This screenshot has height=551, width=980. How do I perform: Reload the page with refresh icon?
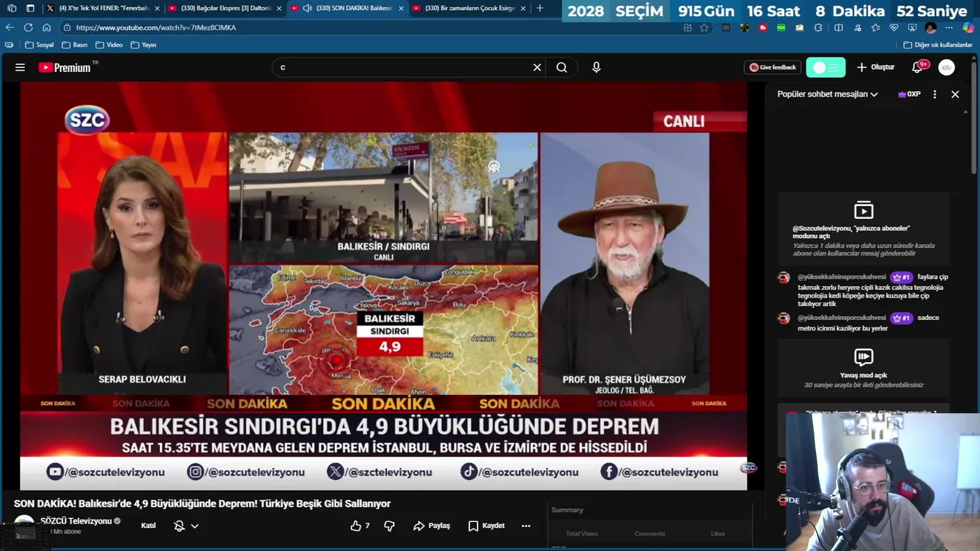(28, 27)
